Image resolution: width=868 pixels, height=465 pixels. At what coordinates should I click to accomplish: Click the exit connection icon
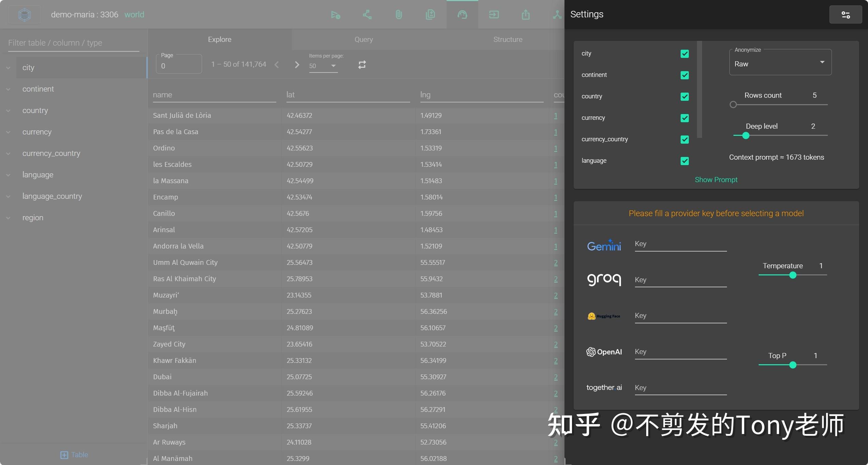(494, 14)
